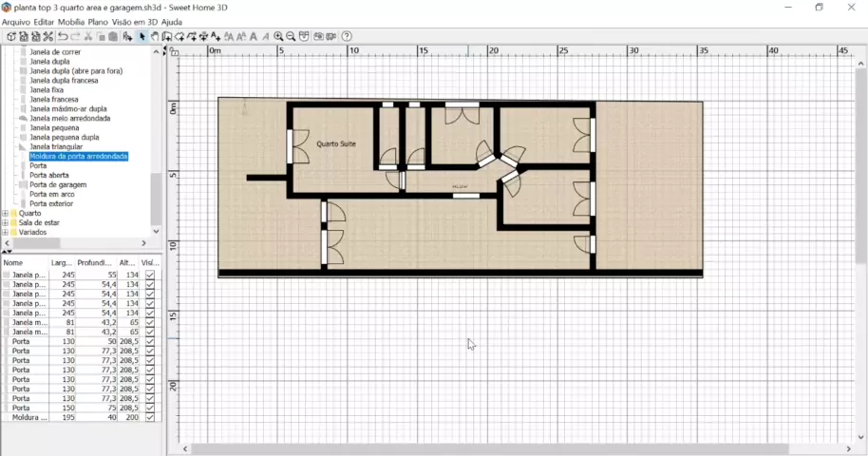868x456 pixels.
Task: Click the Zoom in magnifier icon
Action: [278, 37]
